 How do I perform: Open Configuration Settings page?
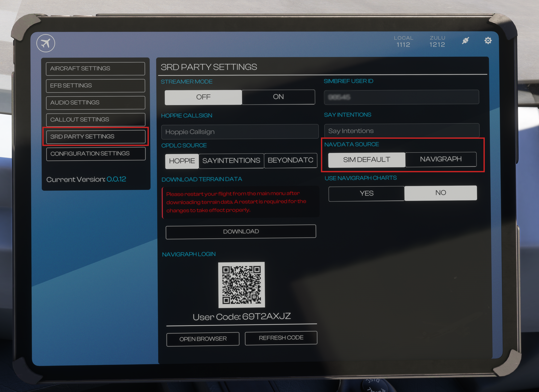(96, 154)
